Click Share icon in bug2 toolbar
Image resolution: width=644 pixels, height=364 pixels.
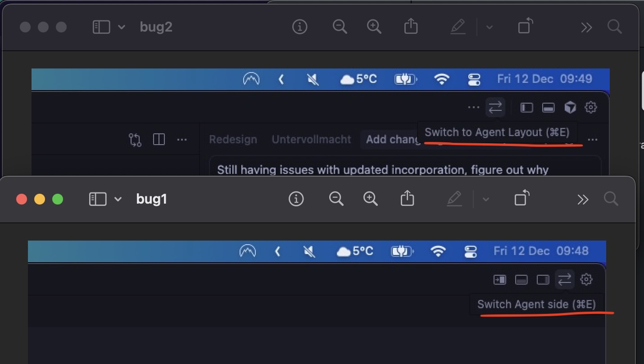click(x=411, y=27)
